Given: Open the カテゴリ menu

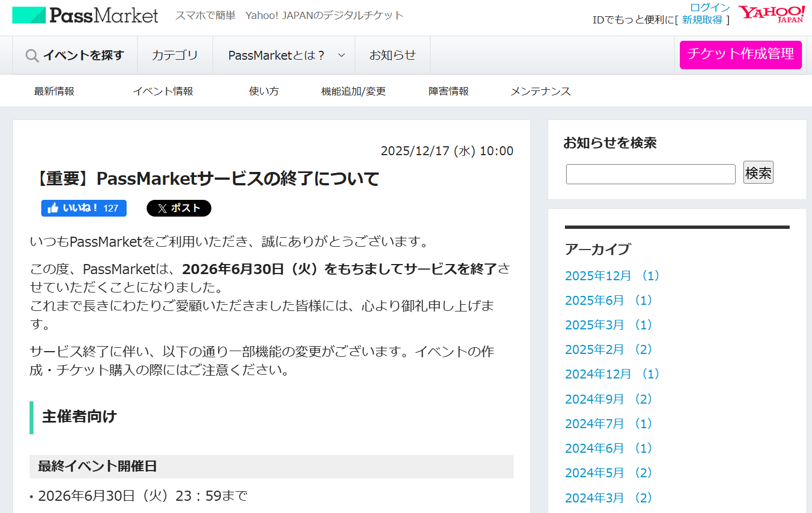Looking at the screenshot, I should 175,55.
